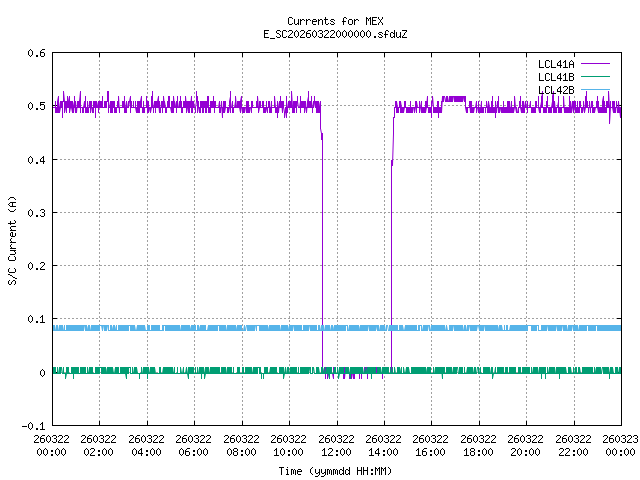Click the -0.1 y-axis tick label
This screenshot has height=480, width=640.
[31, 426]
